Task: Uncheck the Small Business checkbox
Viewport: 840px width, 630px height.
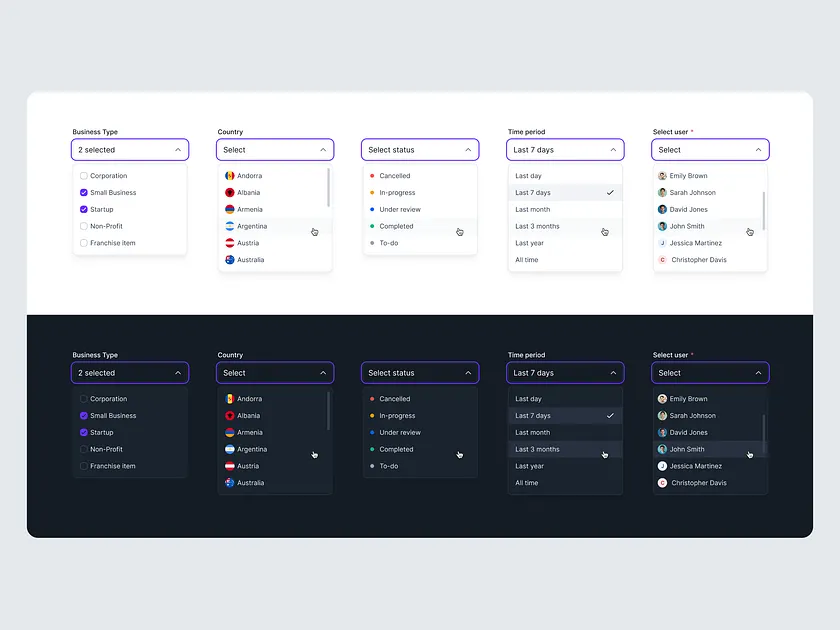Action: [x=84, y=192]
